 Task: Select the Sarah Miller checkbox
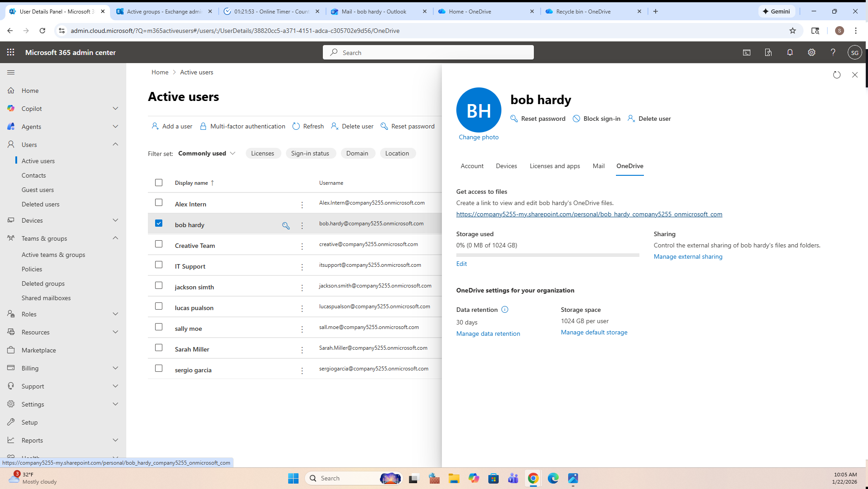[x=159, y=348]
